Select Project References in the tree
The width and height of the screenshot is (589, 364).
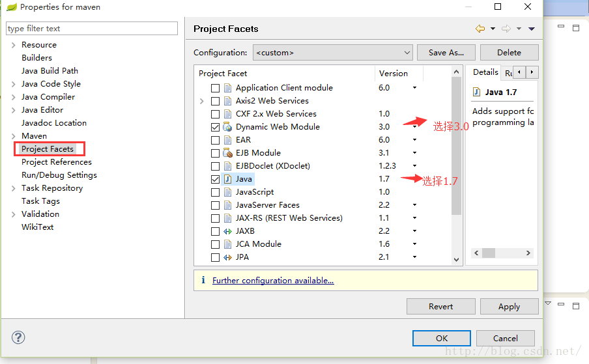(56, 161)
